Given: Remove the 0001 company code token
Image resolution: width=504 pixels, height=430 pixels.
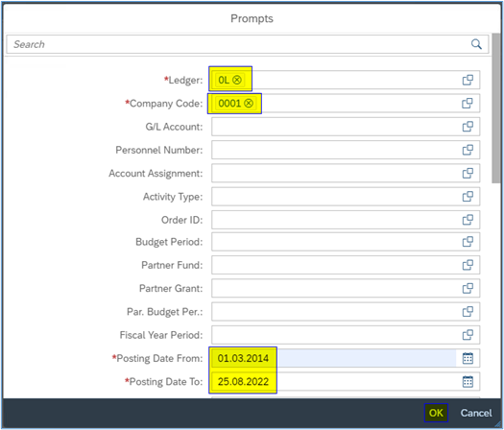Looking at the screenshot, I should 249,103.
